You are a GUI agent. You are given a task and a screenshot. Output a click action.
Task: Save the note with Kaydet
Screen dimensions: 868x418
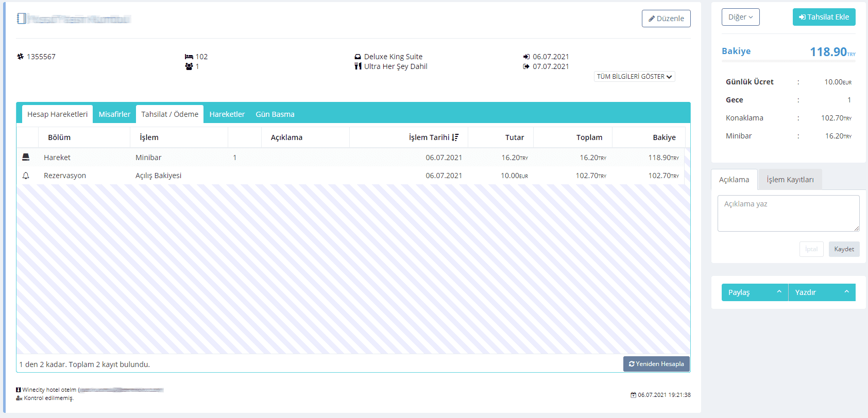(844, 249)
